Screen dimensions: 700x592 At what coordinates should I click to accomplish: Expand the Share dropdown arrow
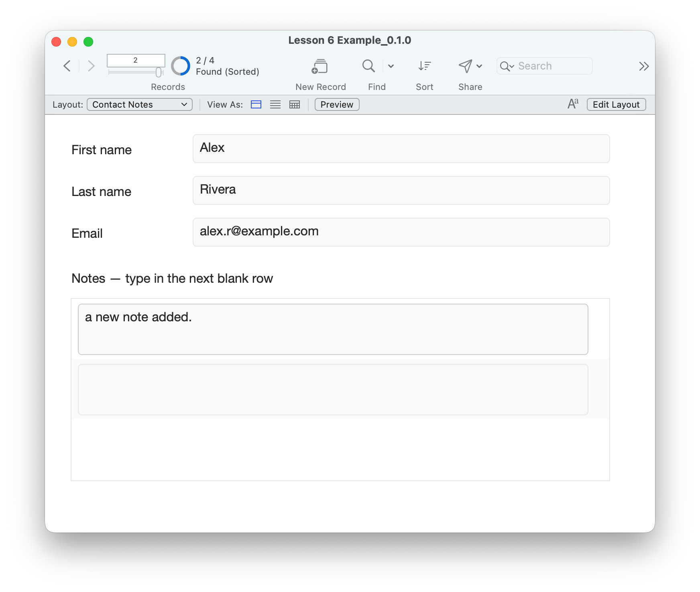tap(479, 66)
